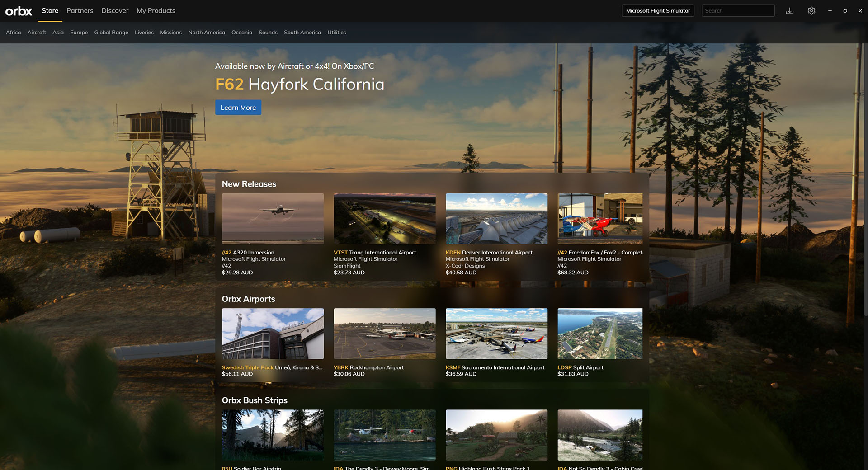Browse the Missions category
This screenshot has width=868, height=470.
[x=171, y=33]
